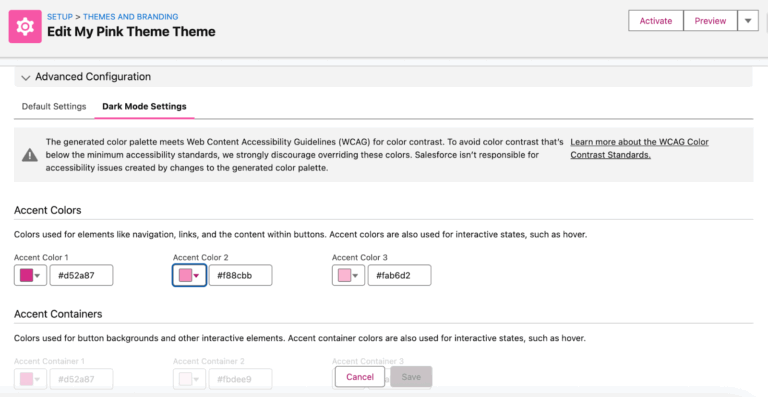The width and height of the screenshot is (768, 397).
Task: Click the Accent Color 3 label
Action: [x=360, y=257]
